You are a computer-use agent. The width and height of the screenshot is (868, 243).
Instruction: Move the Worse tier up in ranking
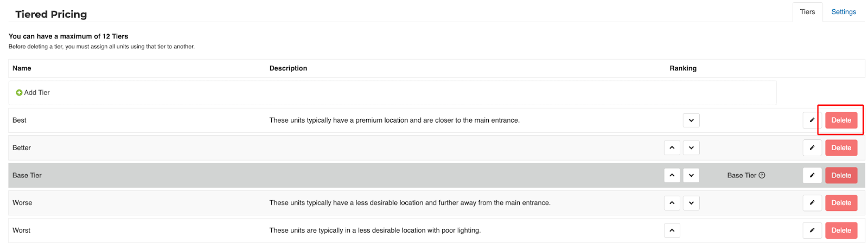tap(672, 203)
